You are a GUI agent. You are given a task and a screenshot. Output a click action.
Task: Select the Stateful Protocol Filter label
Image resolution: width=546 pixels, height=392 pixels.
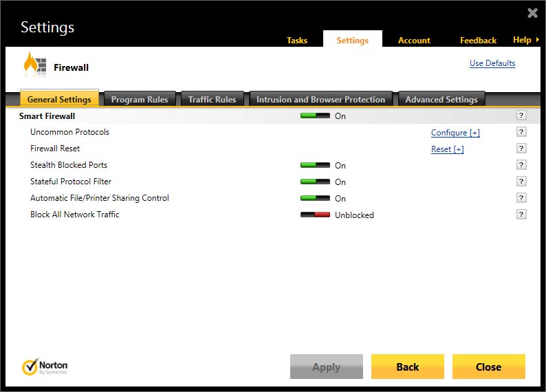[71, 182]
